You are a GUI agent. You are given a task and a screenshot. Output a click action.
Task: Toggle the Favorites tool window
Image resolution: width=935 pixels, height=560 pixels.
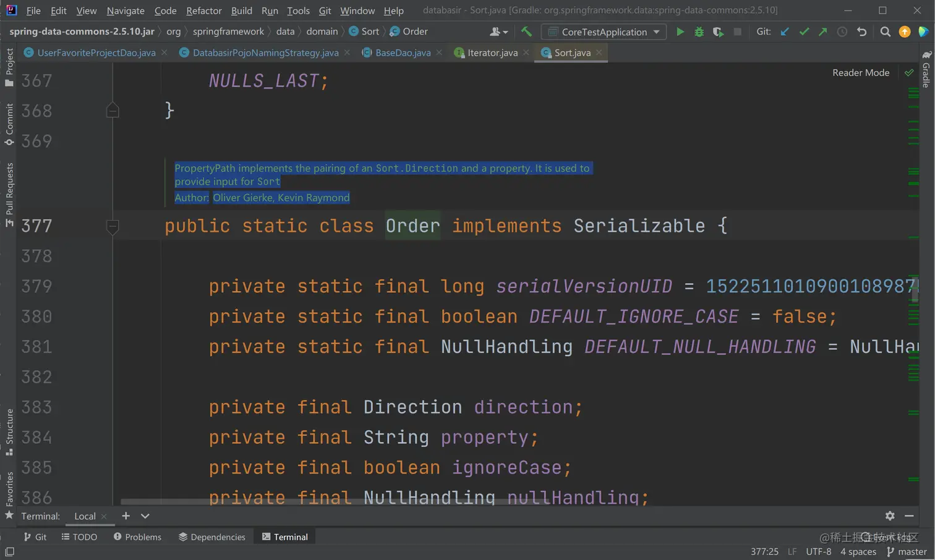9,496
